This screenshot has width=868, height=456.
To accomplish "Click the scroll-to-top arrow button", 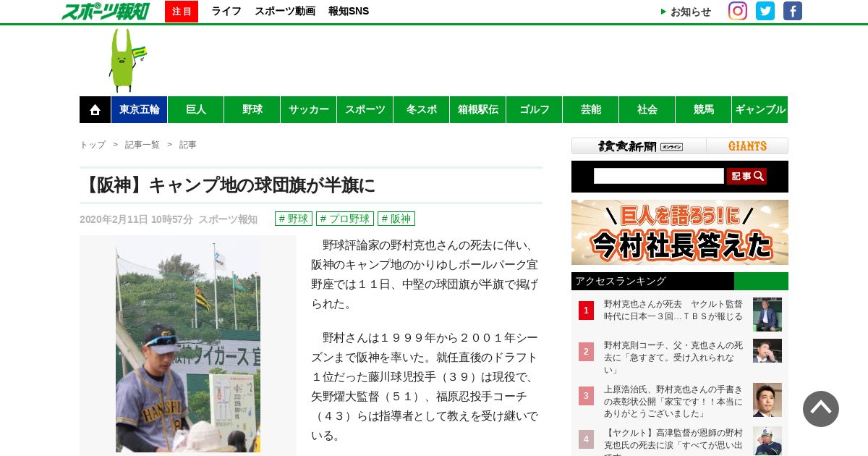I will tap(821, 409).
